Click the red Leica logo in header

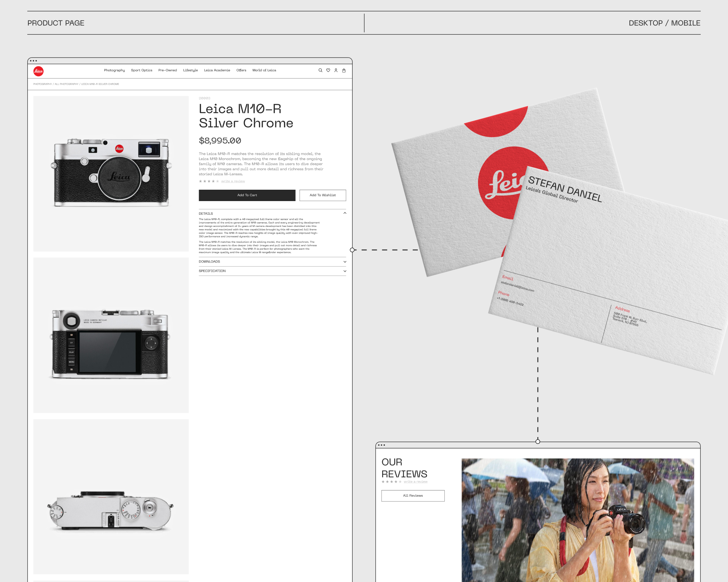coord(39,71)
